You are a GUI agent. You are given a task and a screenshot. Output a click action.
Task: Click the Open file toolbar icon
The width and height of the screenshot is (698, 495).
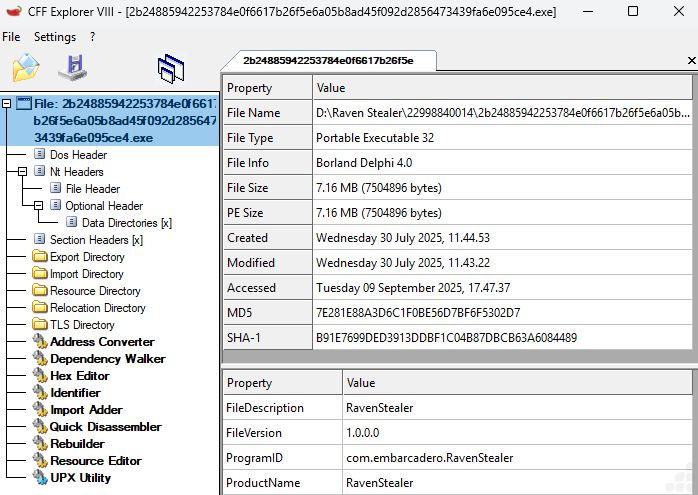point(26,68)
